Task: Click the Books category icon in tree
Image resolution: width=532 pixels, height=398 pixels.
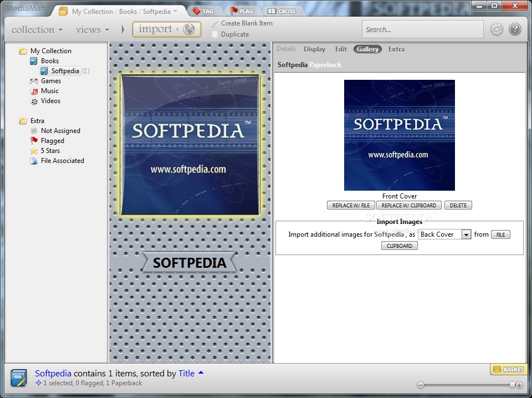Action: pos(34,61)
